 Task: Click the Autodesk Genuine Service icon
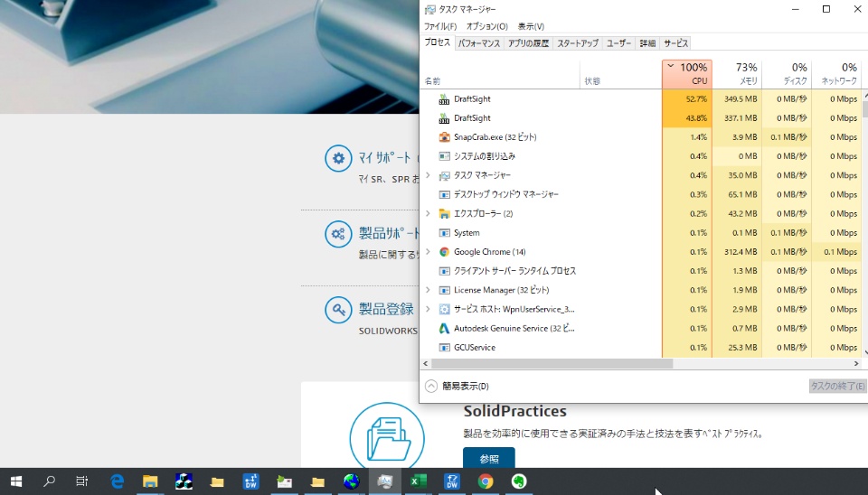click(444, 329)
